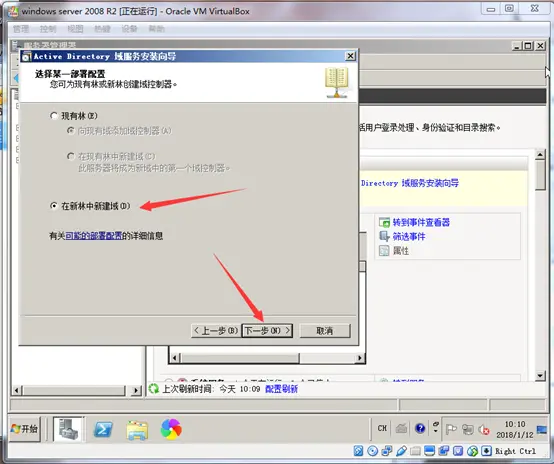Click the right pane vertical scrollbar thumb

tap(540, 175)
